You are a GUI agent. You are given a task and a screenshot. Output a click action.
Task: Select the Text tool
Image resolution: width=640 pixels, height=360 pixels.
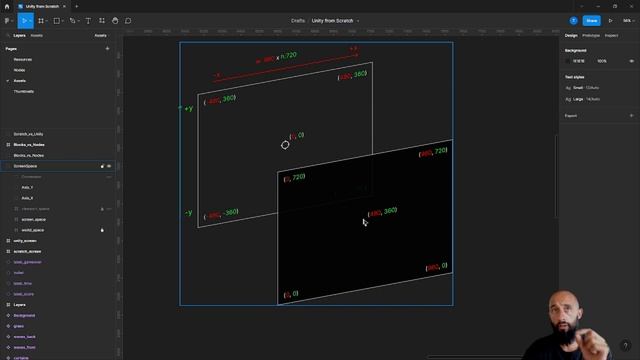(88, 20)
